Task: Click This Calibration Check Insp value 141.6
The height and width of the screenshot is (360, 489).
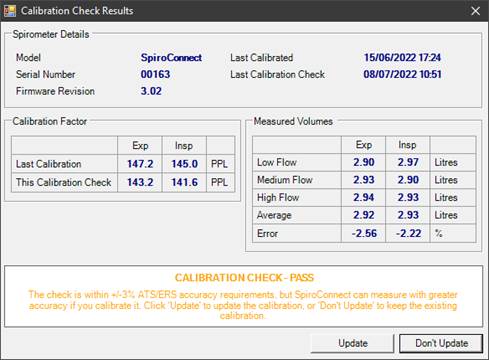Action: 184,182
